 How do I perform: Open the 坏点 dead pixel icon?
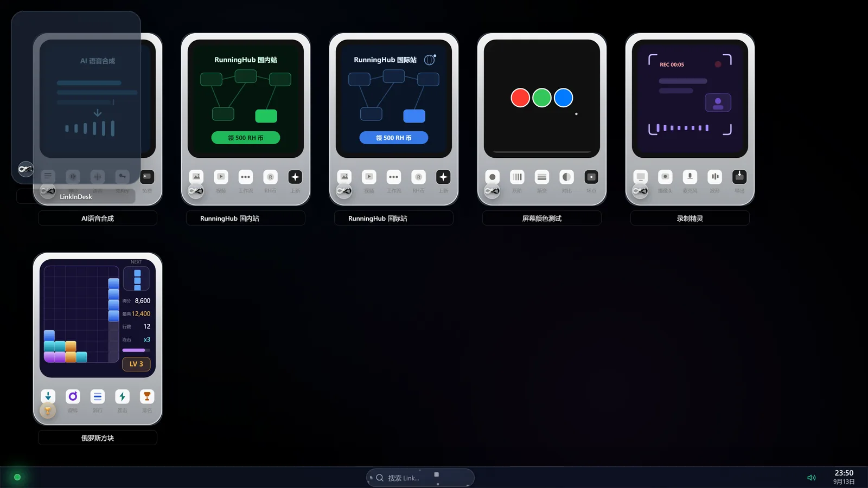tap(591, 177)
